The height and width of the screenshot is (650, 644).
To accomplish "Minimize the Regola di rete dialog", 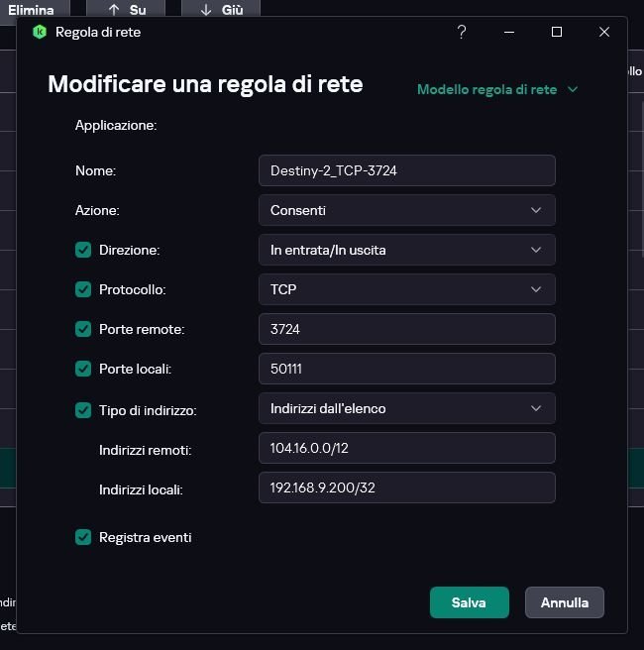I will click(x=509, y=32).
